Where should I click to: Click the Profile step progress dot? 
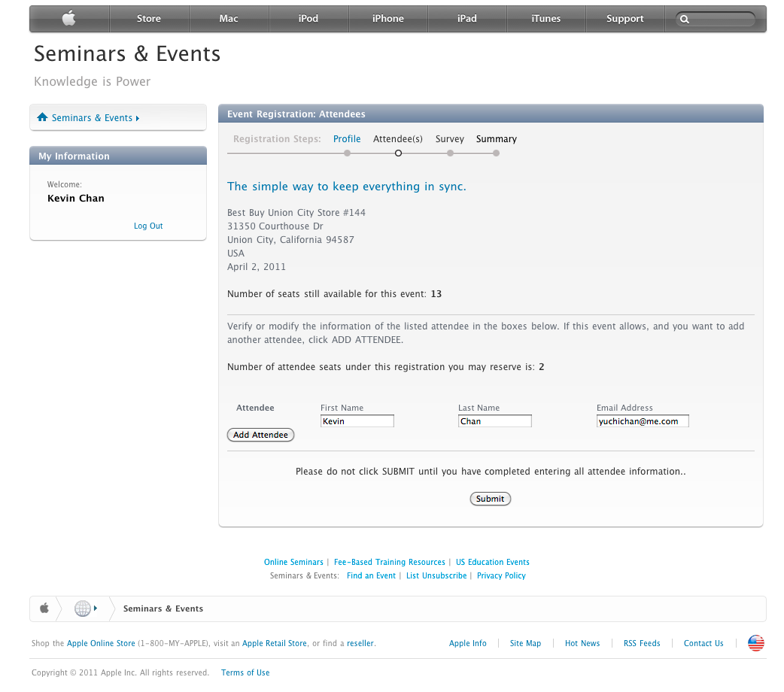[x=347, y=153]
